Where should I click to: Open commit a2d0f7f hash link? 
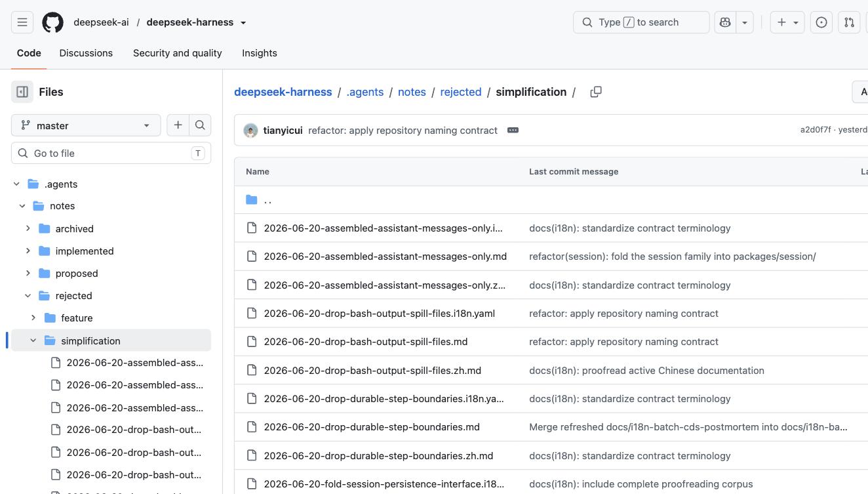point(816,130)
